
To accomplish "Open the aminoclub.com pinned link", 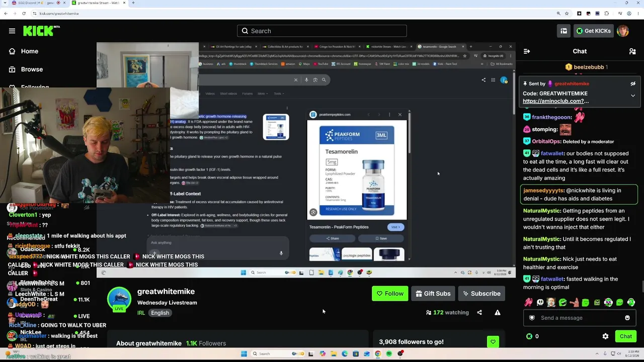I will tap(555, 101).
